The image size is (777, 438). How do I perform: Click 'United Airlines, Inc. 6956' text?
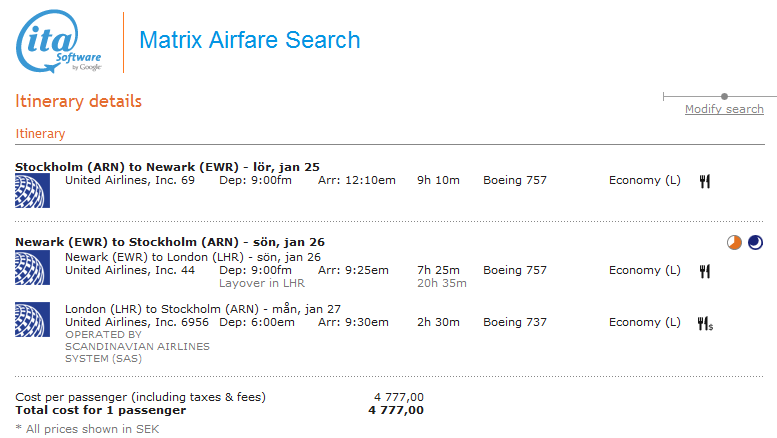click(x=137, y=322)
